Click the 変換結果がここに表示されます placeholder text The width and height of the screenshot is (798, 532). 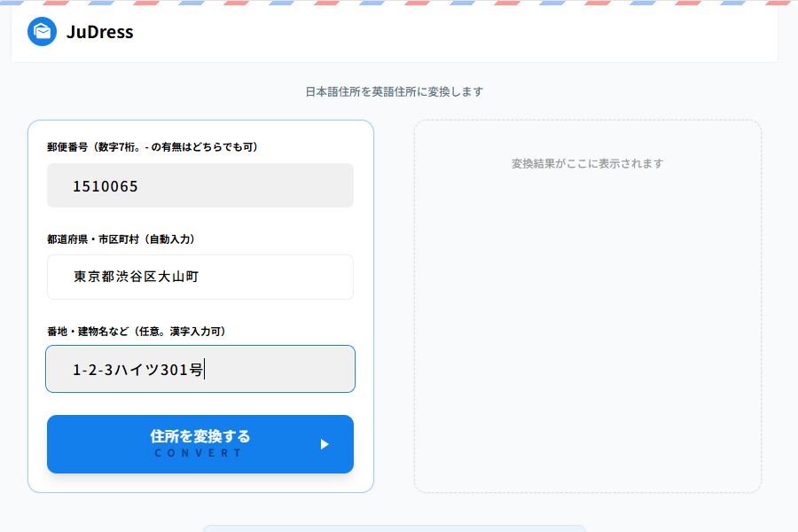[587, 164]
